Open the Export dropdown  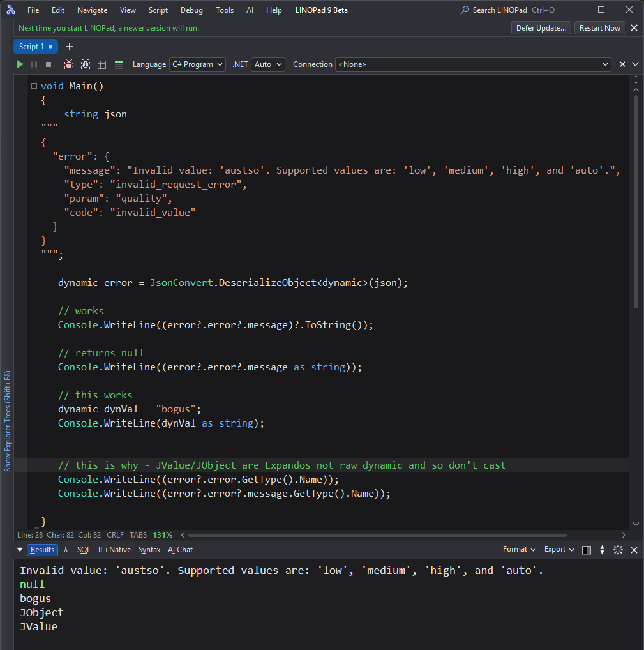coord(559,549)
